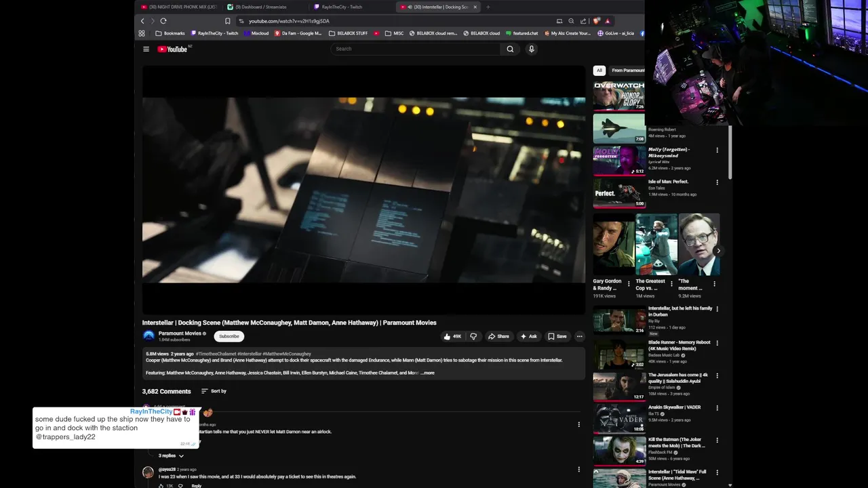Open options for The Greatest Cop vs. short
This screenshot has width=868, height=488.
point(671,284)
